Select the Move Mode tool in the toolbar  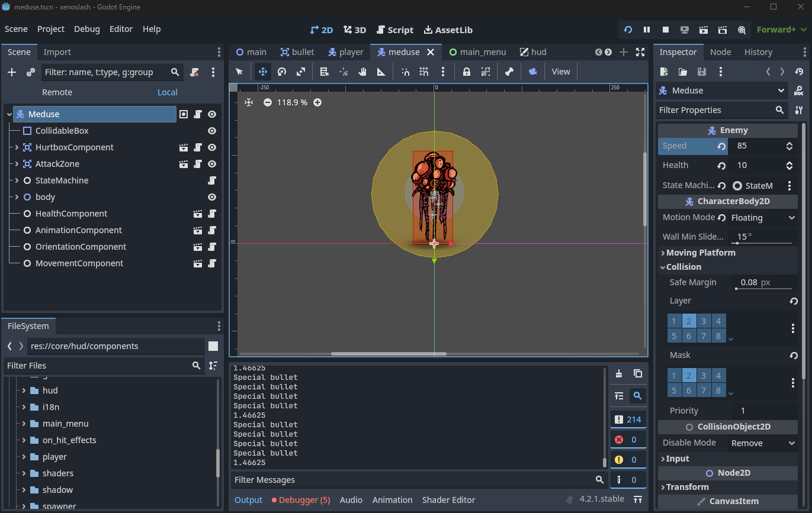click(263, 72)
